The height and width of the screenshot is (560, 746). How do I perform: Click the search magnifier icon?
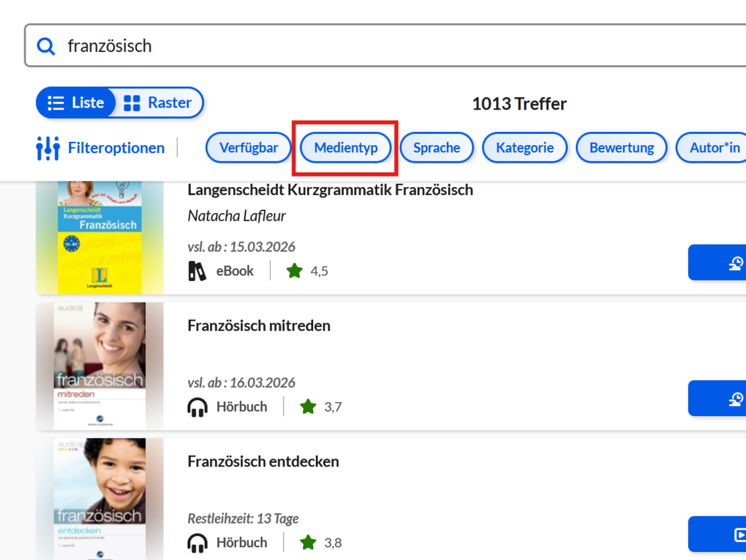pyautogui.click(x=46, y=46)
